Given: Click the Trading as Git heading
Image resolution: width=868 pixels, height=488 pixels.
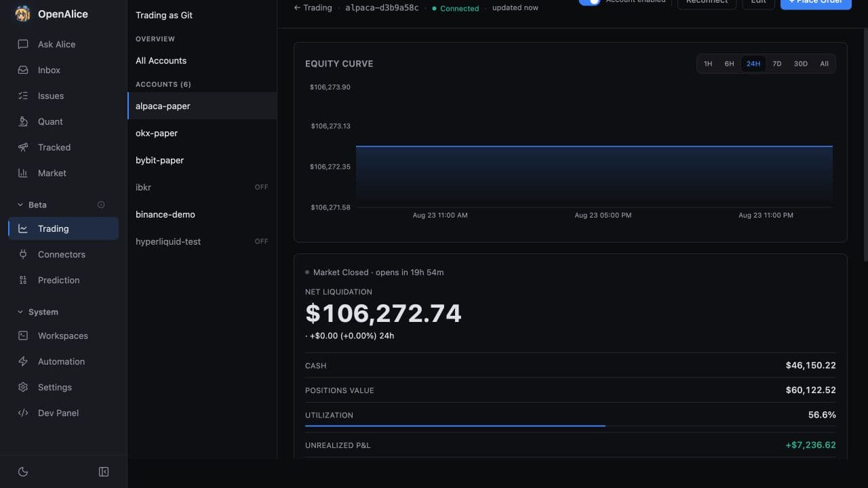Looking at the screenshot, I should (x=164, y=15).
